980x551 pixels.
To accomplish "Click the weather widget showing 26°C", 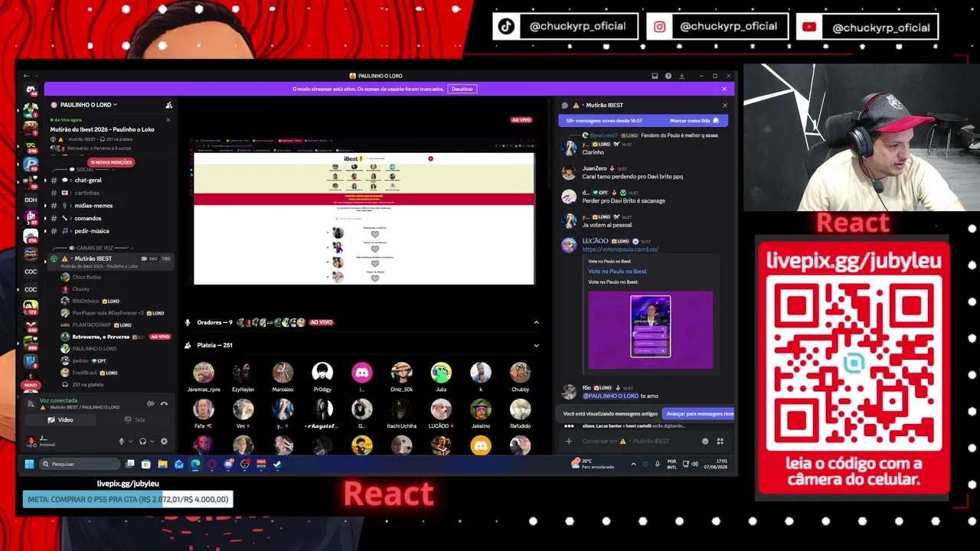I will click(593, 464).
